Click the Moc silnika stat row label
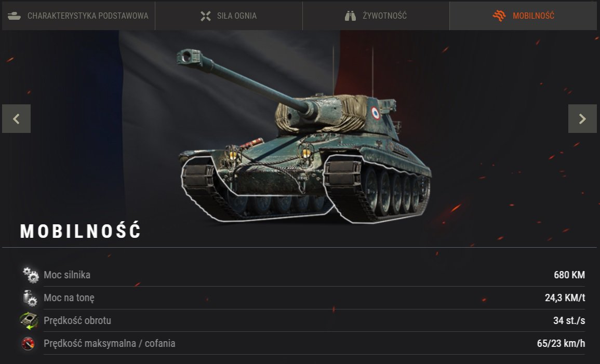Viewport: 600px width, 364px height. [67, 275]
